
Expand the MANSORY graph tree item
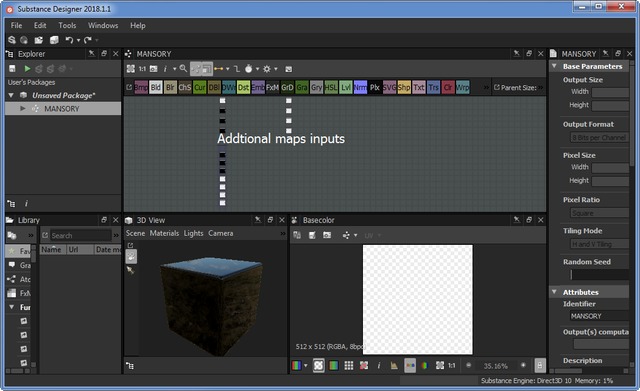point(23,109)
